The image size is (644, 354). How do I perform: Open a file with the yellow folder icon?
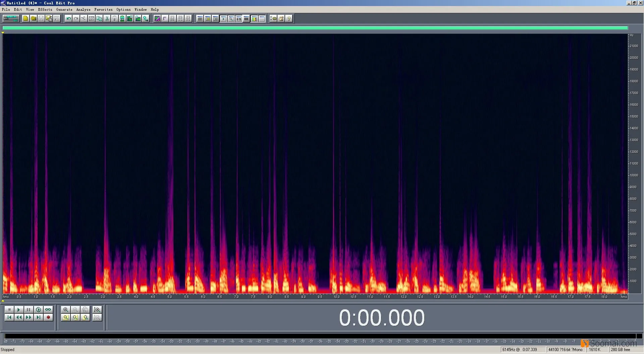[x=33, y=18]
